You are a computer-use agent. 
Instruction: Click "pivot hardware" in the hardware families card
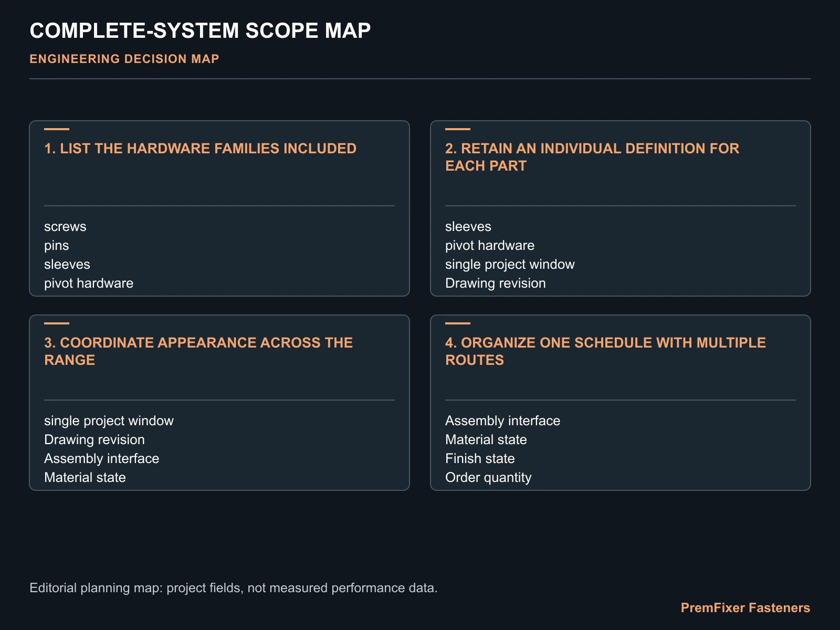click(89, 283)
